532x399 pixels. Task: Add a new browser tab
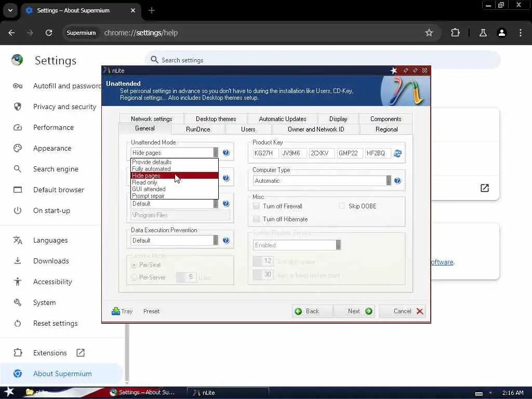[x=152, y=10]
